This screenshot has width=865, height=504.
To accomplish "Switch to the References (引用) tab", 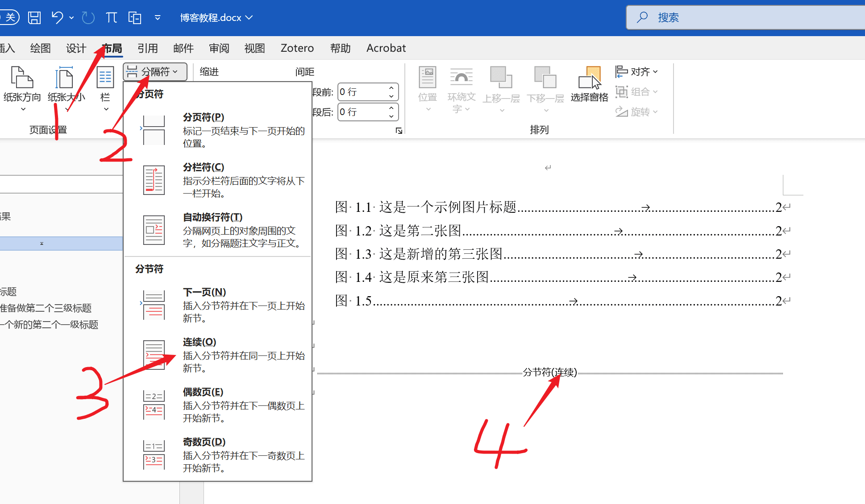I will pyautogui.click(x=147, y=48).
